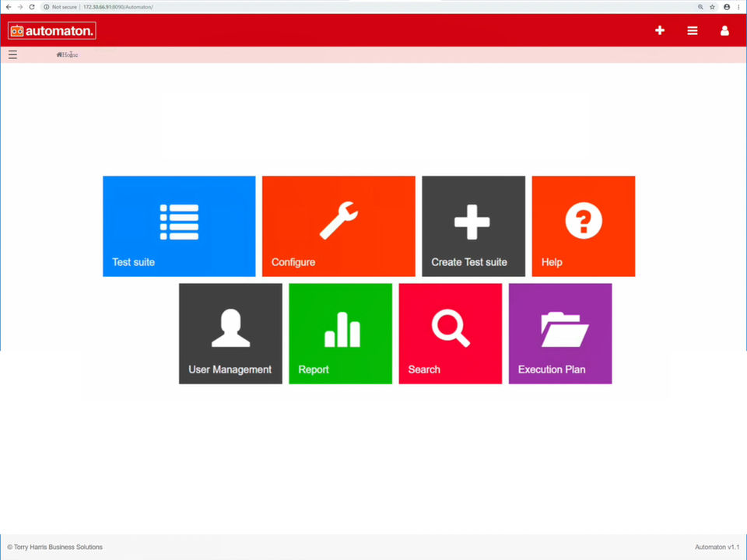Bookmark the page with the star icon
This screenshot has height=560, width=747.
pos(712,7)
